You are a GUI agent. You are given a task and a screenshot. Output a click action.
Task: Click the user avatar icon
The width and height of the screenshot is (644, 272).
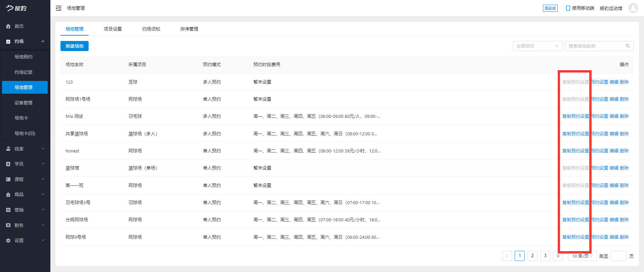click(x=633, y=8)
